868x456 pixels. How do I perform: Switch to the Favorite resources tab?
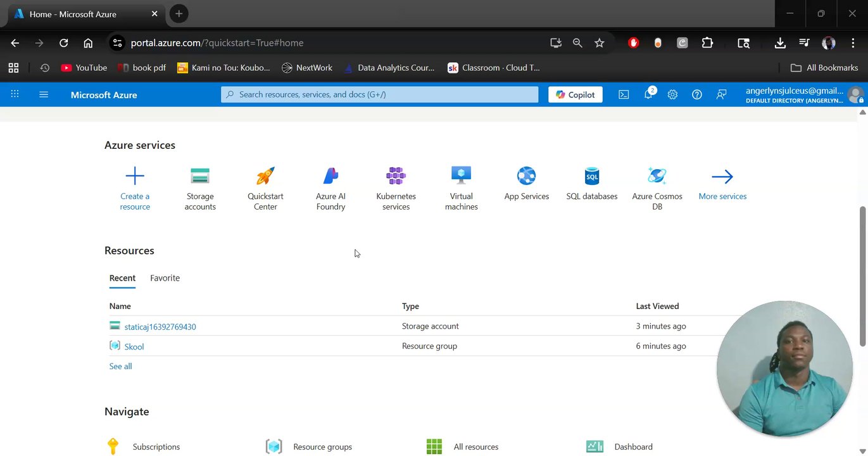(x=165, y=278)
